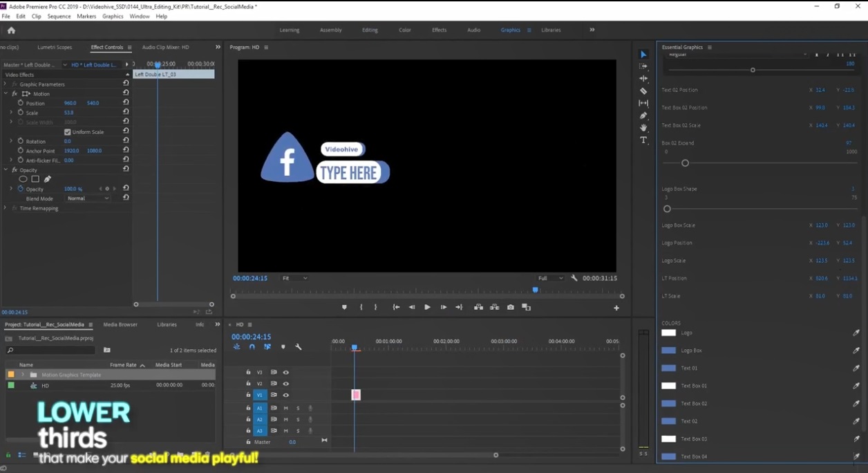Viewport: 868px width, 473px height.
Task: Open the Timeline settings wrench menu
Action: [298, 347]
